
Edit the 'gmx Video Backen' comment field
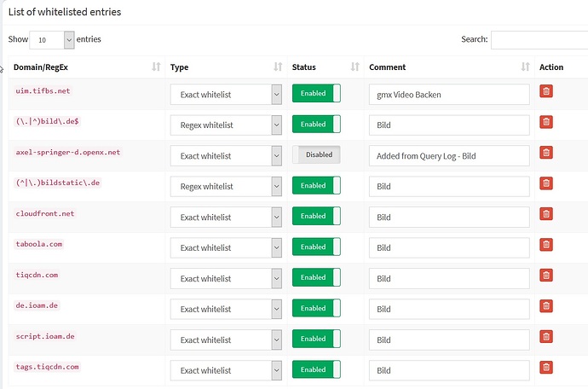pos(448,94)
